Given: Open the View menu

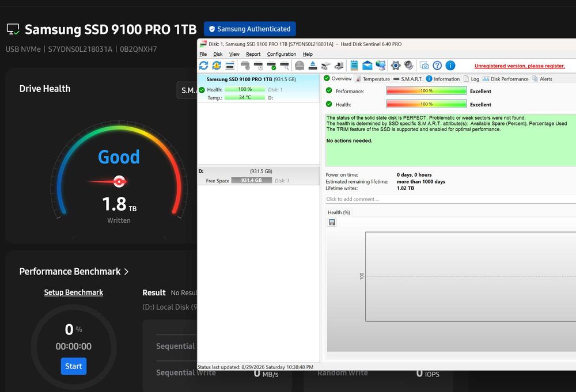Looking at the screenshot, I should (x=234, y=54).
